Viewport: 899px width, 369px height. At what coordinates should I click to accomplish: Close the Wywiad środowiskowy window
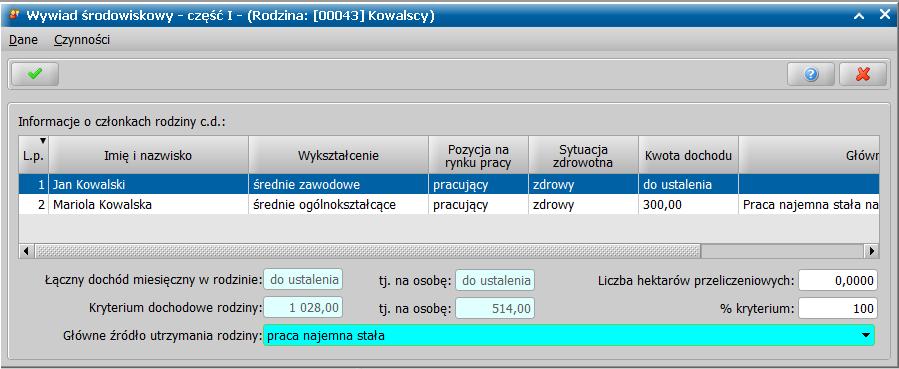click(x=885, y=15)
